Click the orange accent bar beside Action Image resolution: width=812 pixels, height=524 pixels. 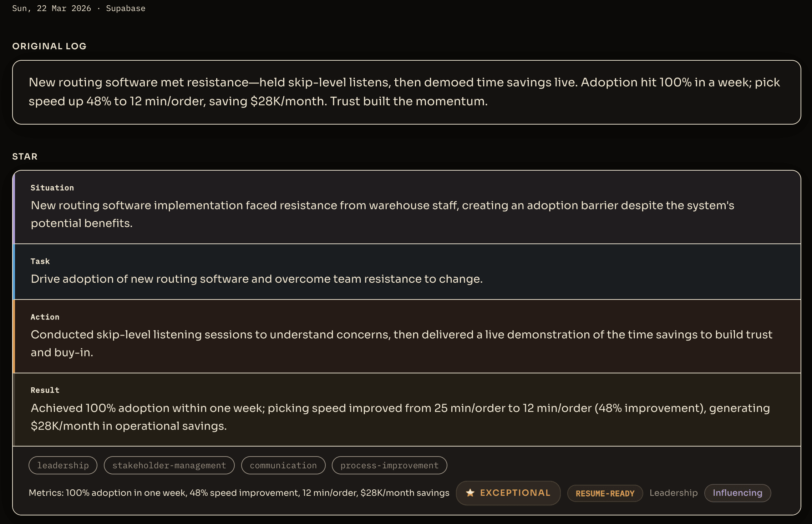pyautogui.click(x=14, y=336)
